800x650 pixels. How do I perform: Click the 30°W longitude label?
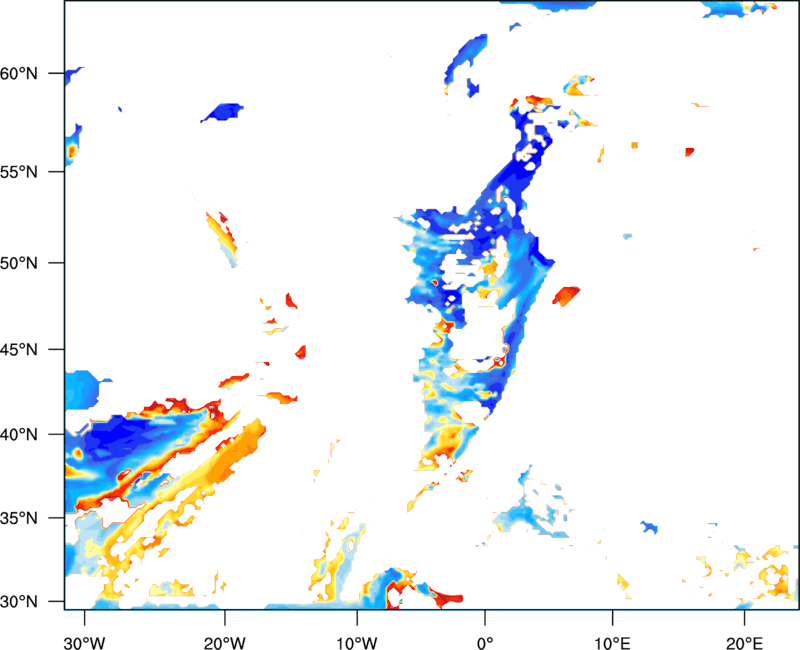[x=84, y=643]
